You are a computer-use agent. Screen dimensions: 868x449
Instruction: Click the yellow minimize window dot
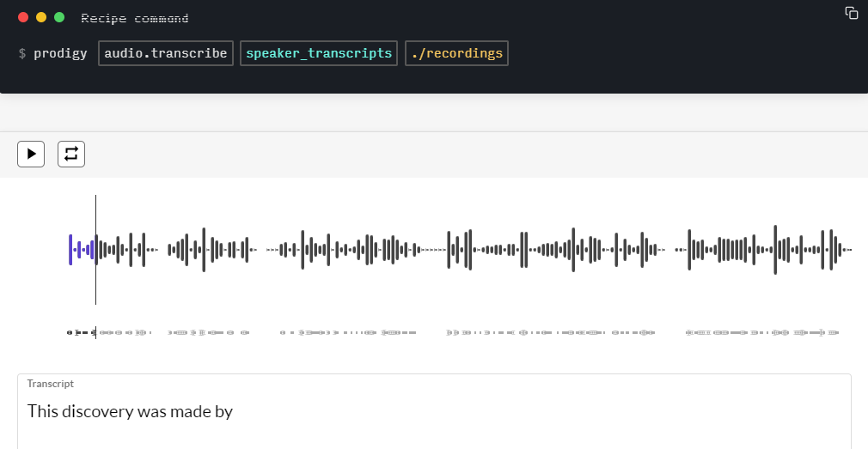tap(41, 17)
